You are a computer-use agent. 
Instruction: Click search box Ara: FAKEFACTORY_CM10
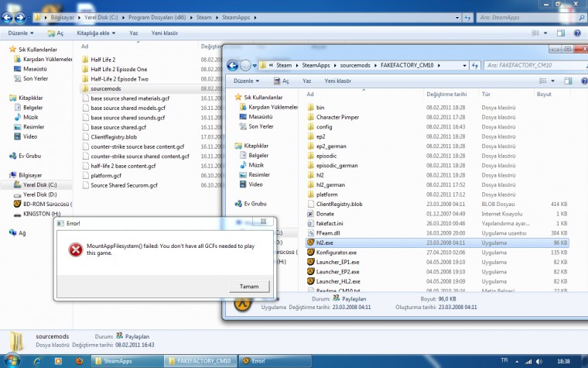tap(535, 65)
